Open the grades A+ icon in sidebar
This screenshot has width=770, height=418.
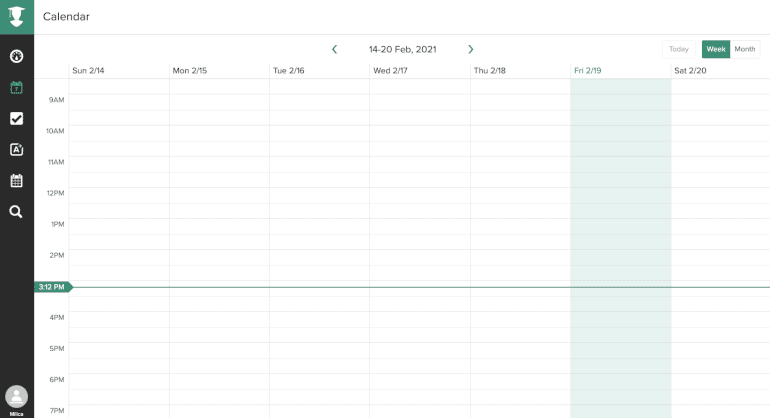click(17, 149)
